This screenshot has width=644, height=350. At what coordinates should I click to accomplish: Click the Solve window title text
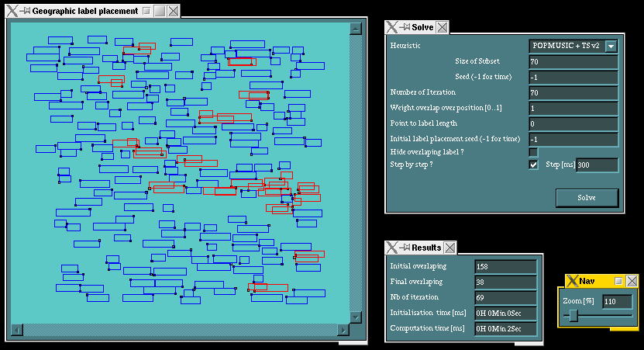tap(422, 28)
